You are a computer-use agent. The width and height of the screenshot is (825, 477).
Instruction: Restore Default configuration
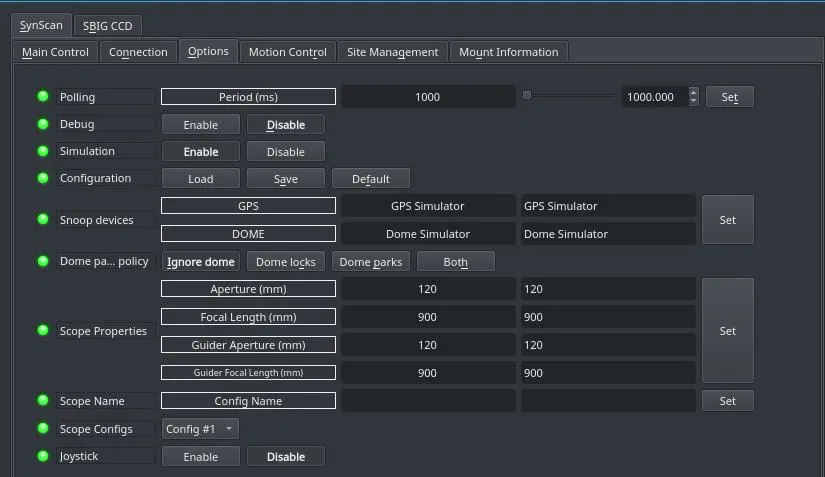[x=370, y=179]
